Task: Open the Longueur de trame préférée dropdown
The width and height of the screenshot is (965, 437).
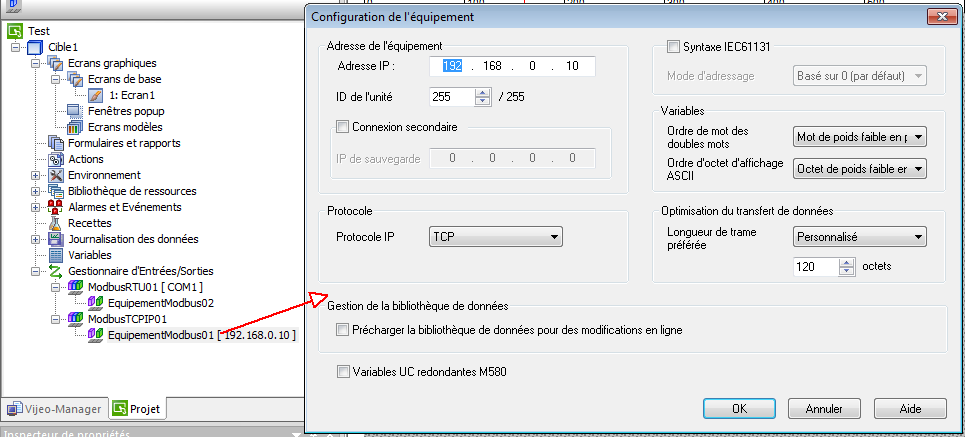Action: pyautogui.click(x=859, y=236)
